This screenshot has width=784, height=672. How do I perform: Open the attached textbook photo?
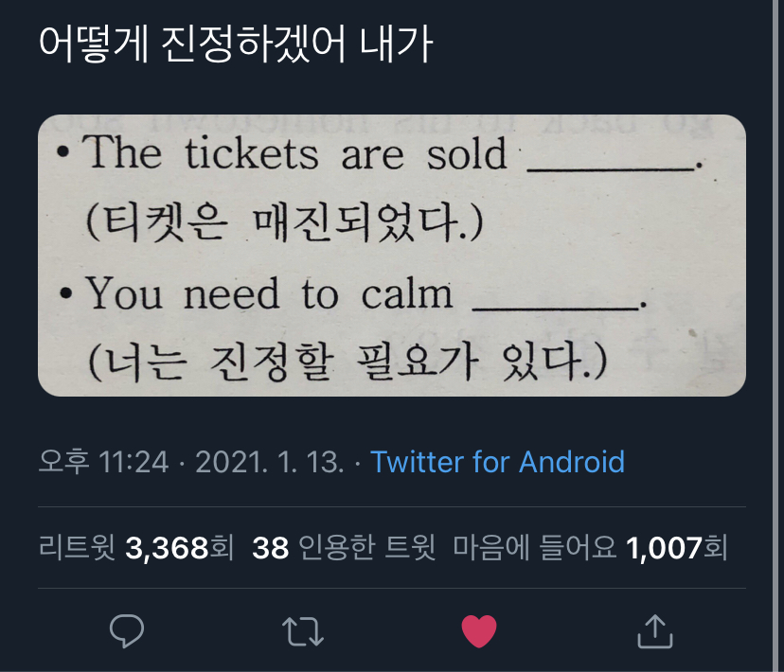(x=391, y=254)
